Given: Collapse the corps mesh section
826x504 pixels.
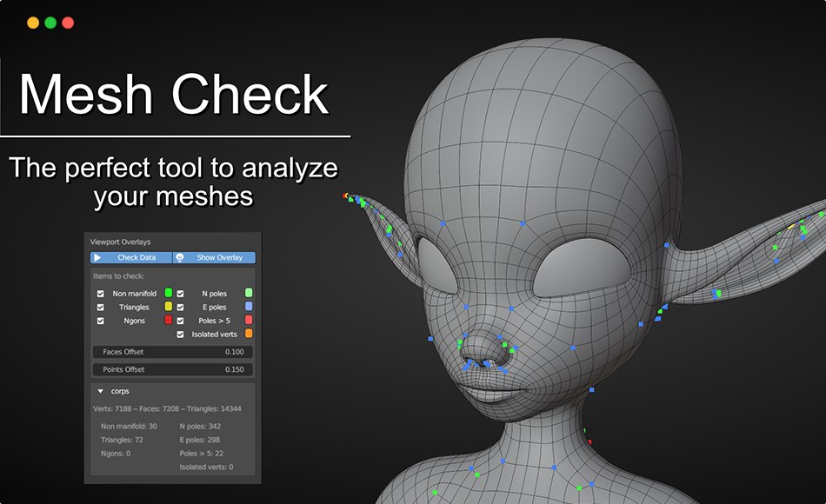Looking at the screenshot, I should click(102, 391).
